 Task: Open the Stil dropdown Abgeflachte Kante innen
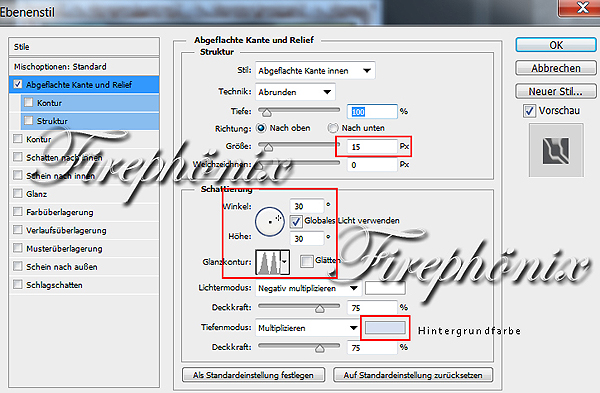click(315, 71)
